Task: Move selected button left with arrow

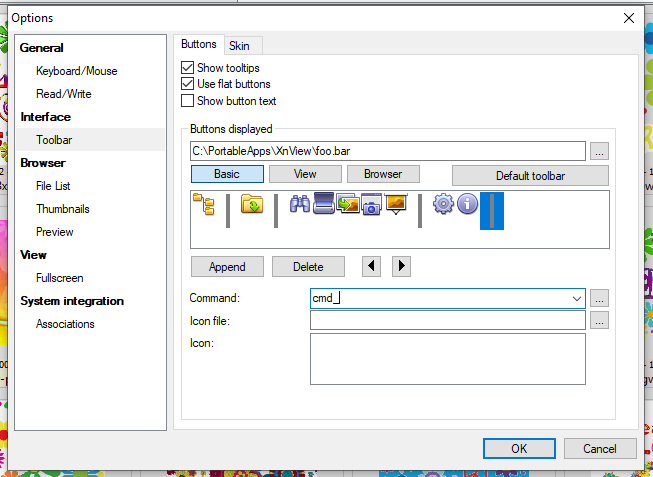Action: pos(371,266)
